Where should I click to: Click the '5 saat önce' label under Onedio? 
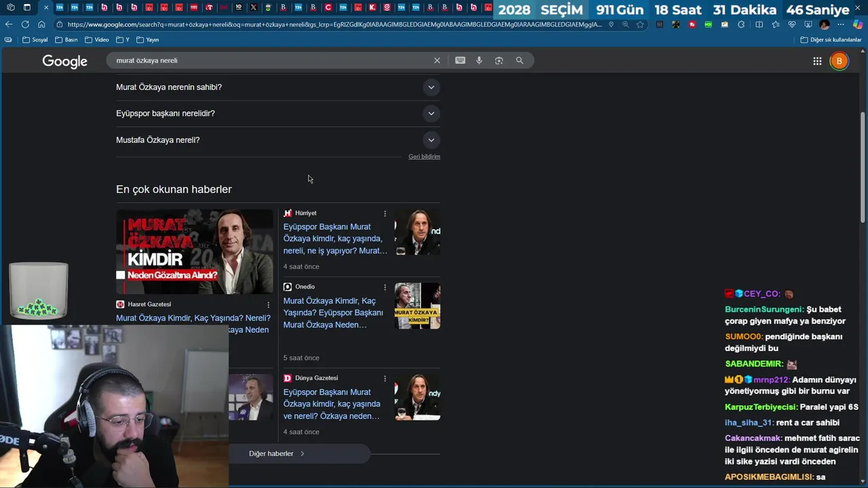(301, 358)
